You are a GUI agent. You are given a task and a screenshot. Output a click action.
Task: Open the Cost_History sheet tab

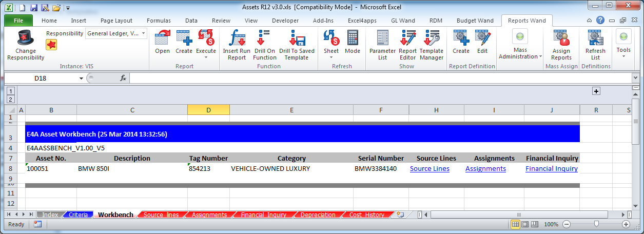tap(366, 215)
